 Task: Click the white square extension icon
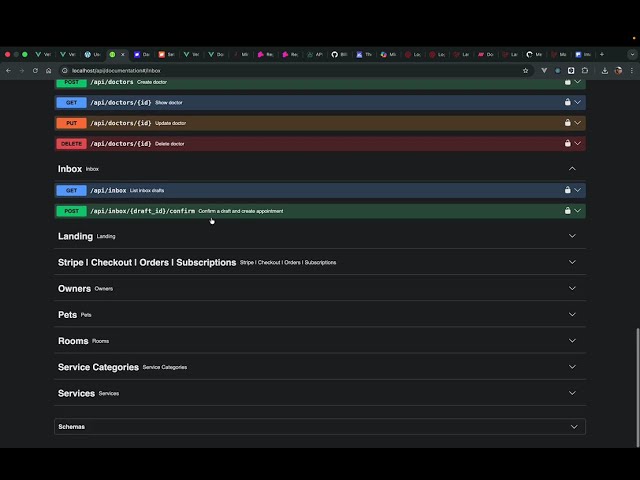pos(571,71)
